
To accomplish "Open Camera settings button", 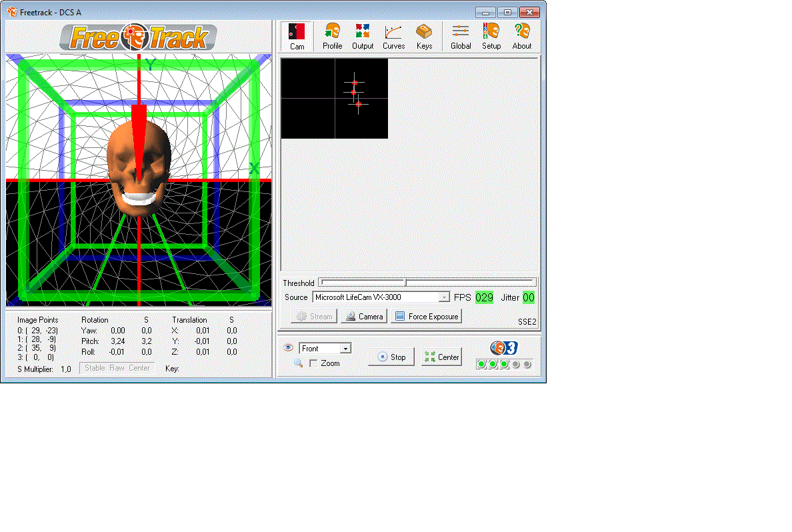I will [364, 316].
